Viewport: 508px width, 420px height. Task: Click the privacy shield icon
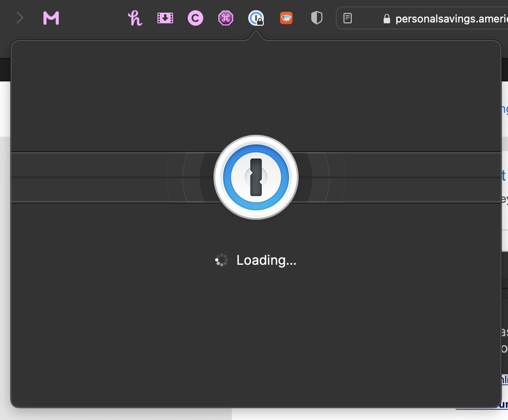pyautogui.click(x=317, y=18)
